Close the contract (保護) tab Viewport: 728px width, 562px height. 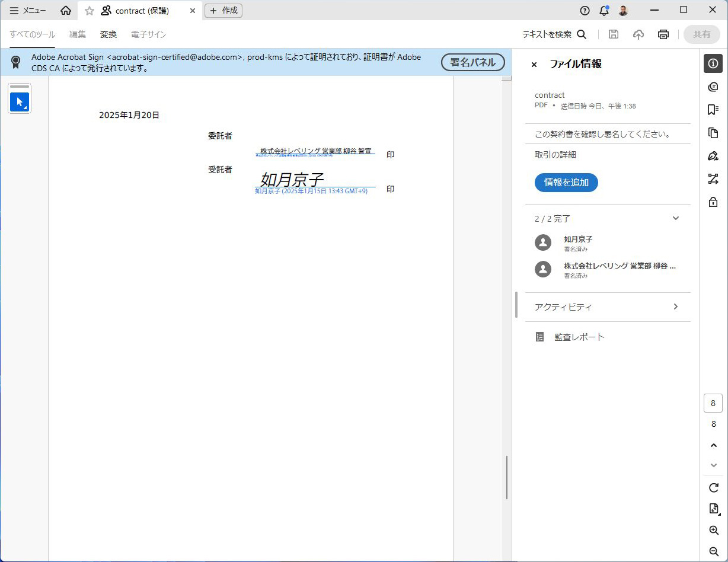click(193, 11)
